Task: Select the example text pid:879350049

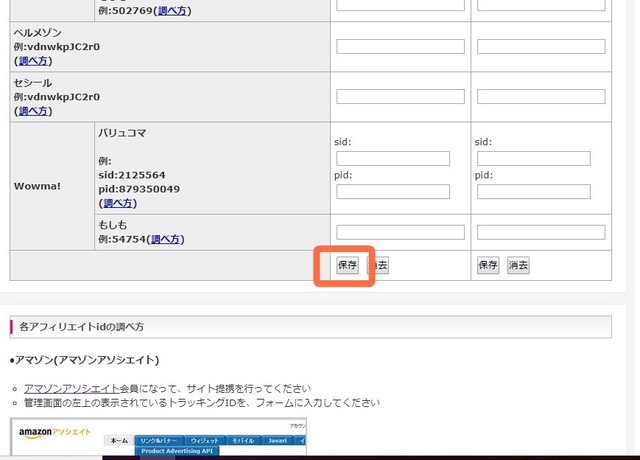Action: point(139,189)
